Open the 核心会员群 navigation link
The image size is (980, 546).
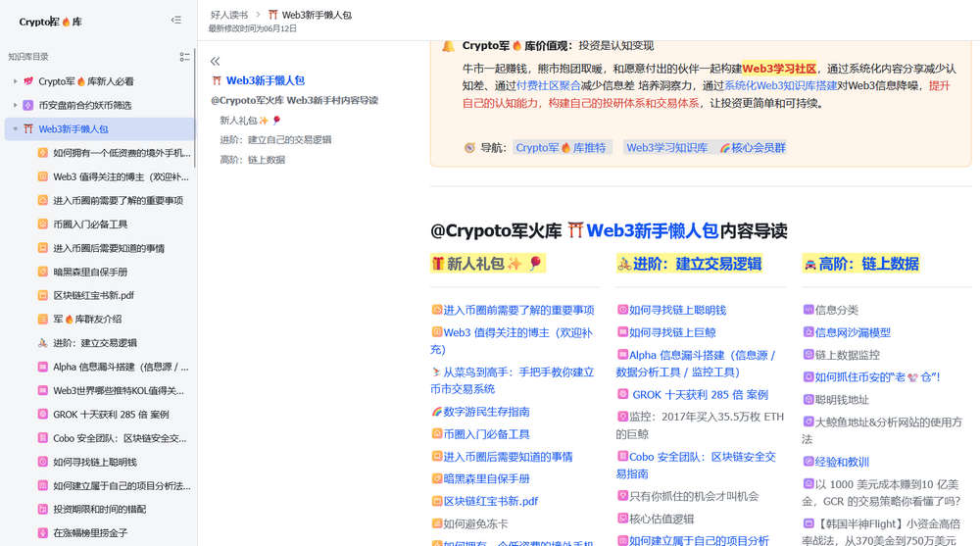(753, 148)
